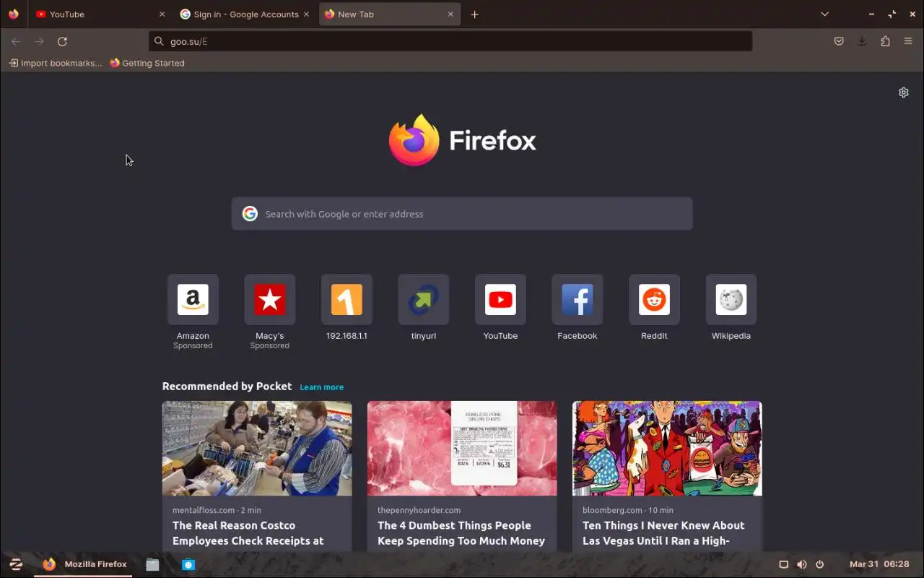Open the Zorin start menu icon

click(16, 564)
